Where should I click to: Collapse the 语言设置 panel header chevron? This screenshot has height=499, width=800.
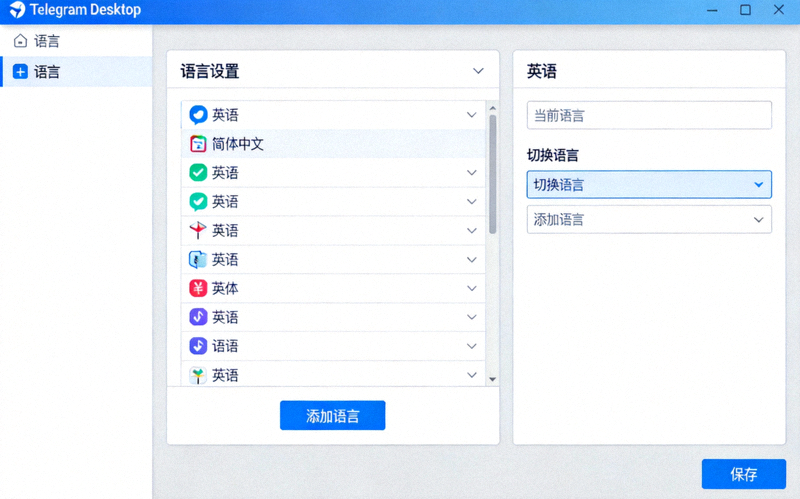click(x=478, y=71)
